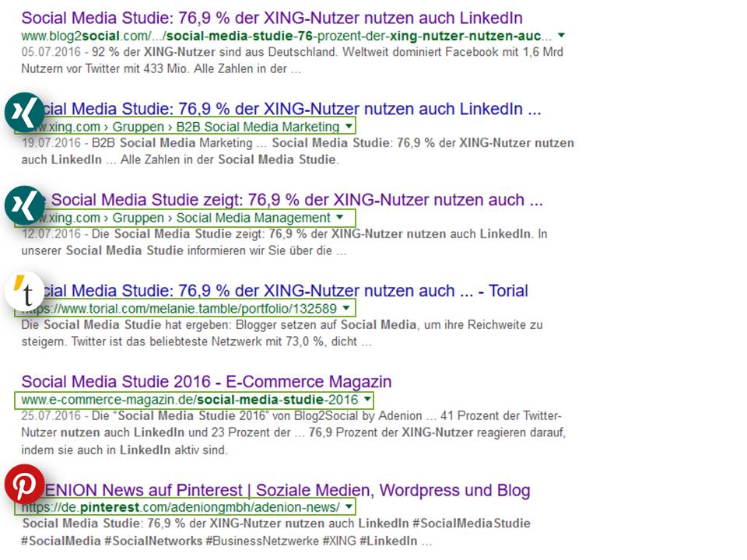Click snippet '92 % der XING-Nutzer sind aus Deutschland'
Screen dimensions: 747x560
[x=292, y=61]
